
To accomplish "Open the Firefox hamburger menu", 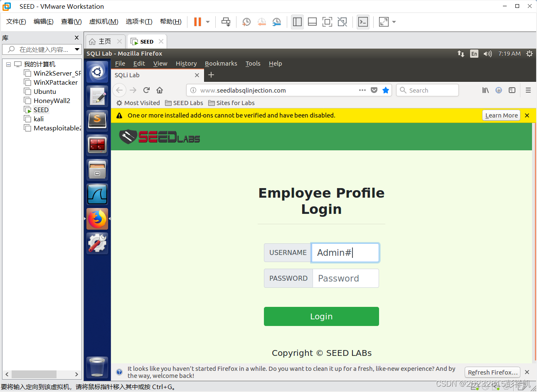I will pos(528,90).
